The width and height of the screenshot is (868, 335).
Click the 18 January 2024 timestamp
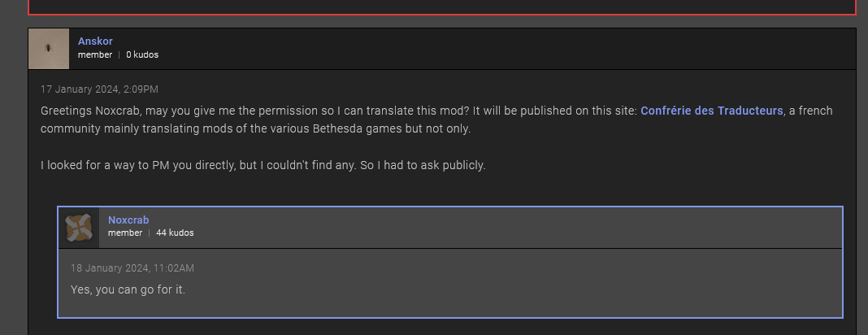point(132,268)
